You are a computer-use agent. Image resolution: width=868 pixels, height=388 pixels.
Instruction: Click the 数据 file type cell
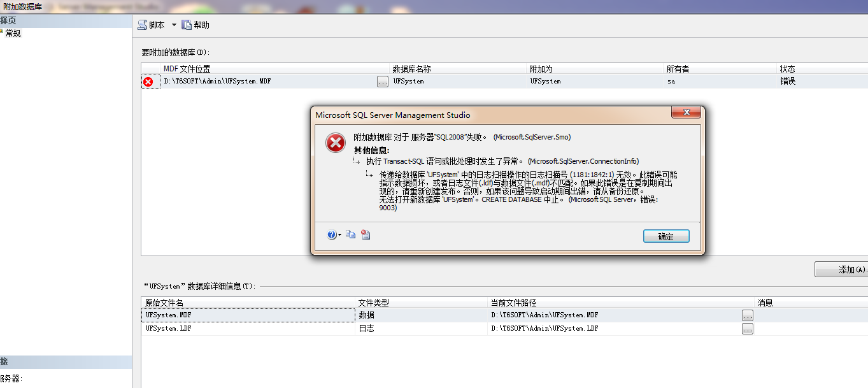[x=422, y=315]
